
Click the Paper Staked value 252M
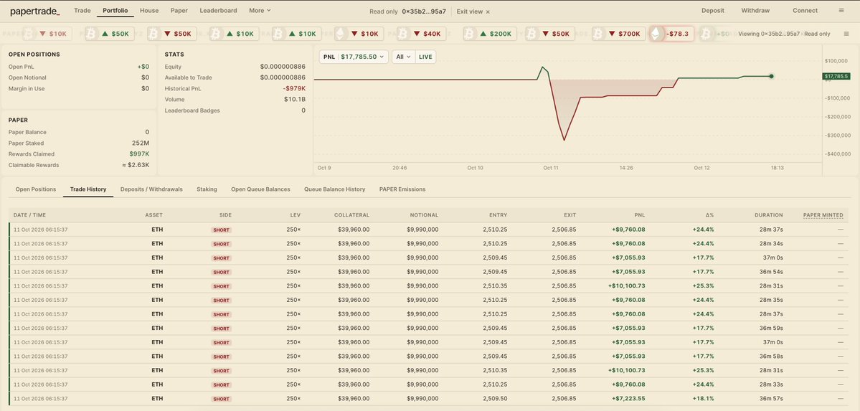point(140,143)
